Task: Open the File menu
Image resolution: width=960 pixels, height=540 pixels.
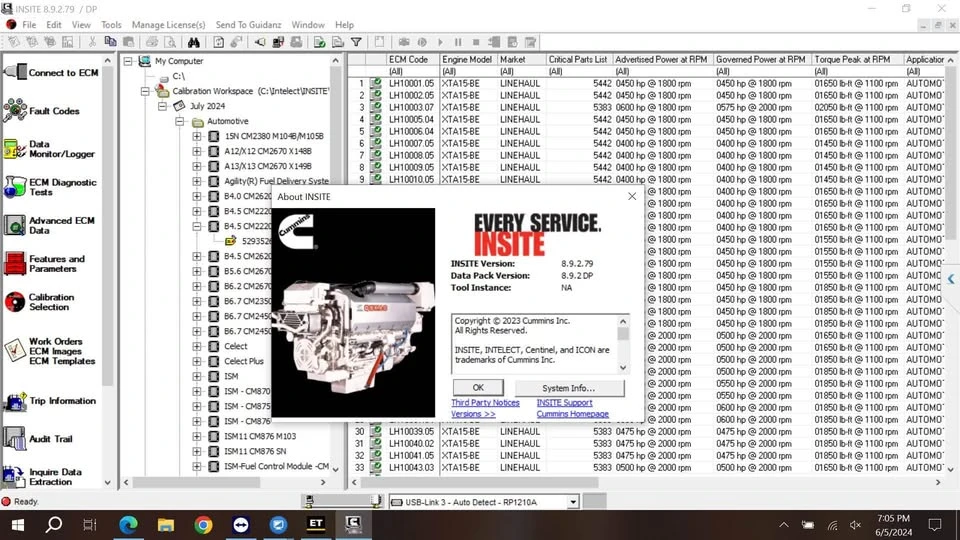Action: click(x=29, y=25)
